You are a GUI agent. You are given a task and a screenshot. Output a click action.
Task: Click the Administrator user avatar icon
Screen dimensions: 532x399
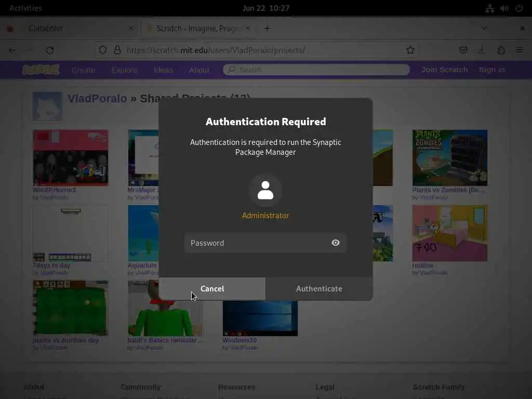[x=265, y=190]
